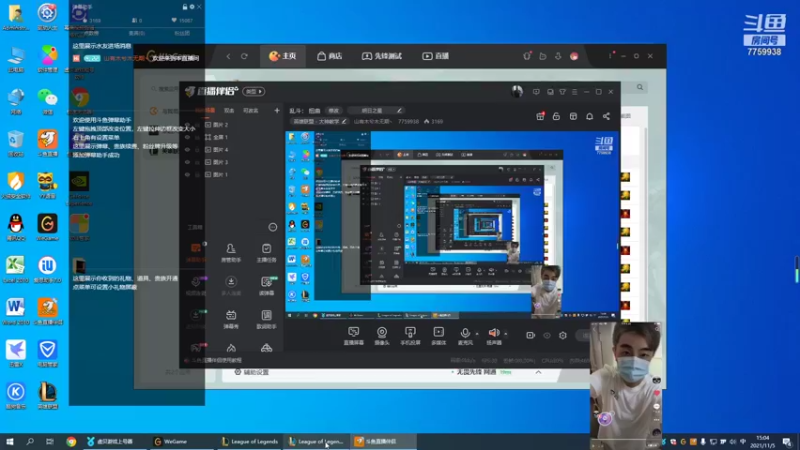Open the 商店 tab in WeGame
Image resolution: width=800 pixels, height=450 pixels.
click(330, 56)
